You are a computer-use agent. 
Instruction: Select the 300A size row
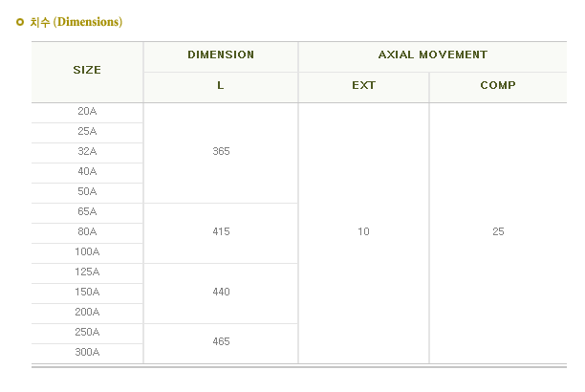87,352
